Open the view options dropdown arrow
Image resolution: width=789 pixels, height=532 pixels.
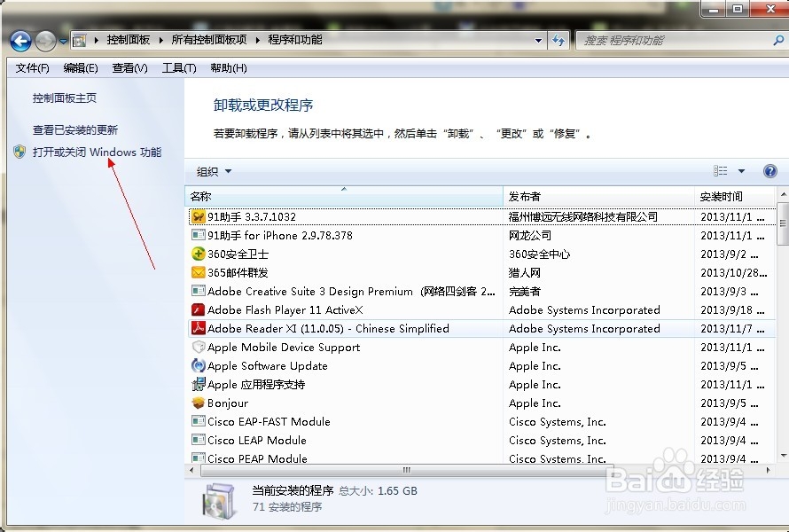[741, 171]
